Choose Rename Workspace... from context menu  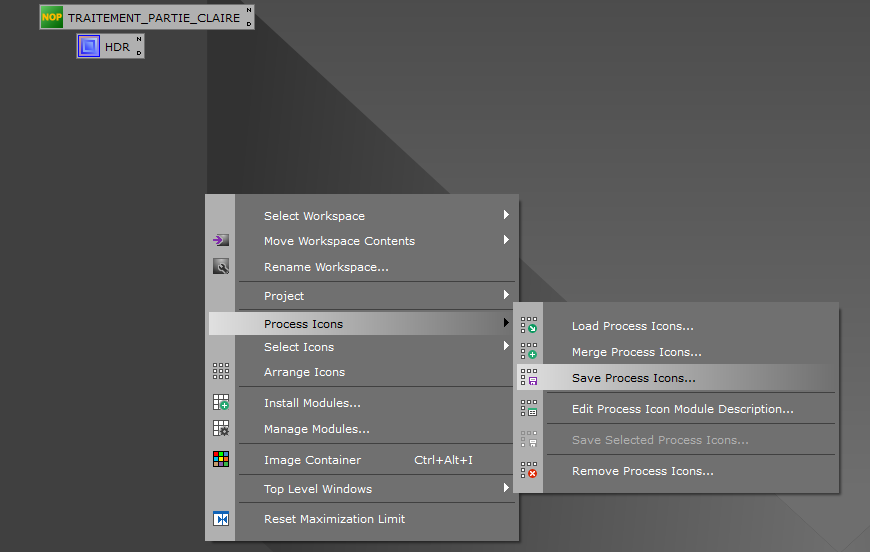[326, 266]
